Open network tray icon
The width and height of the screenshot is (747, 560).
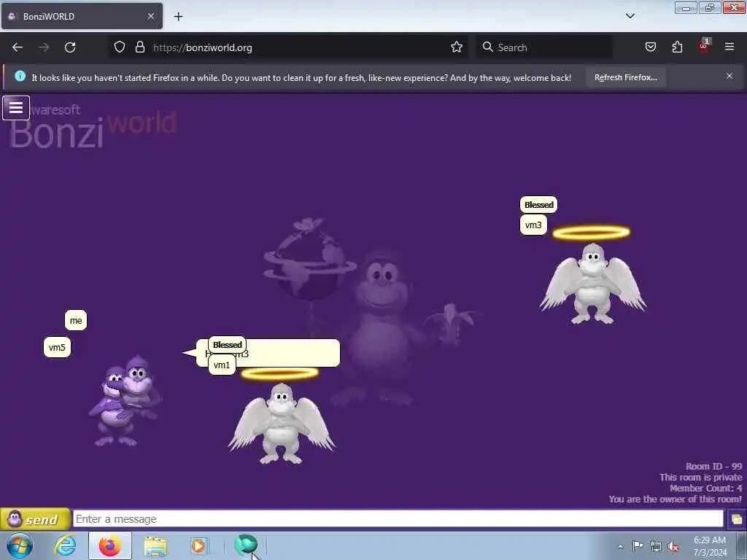tap(656, 546)
